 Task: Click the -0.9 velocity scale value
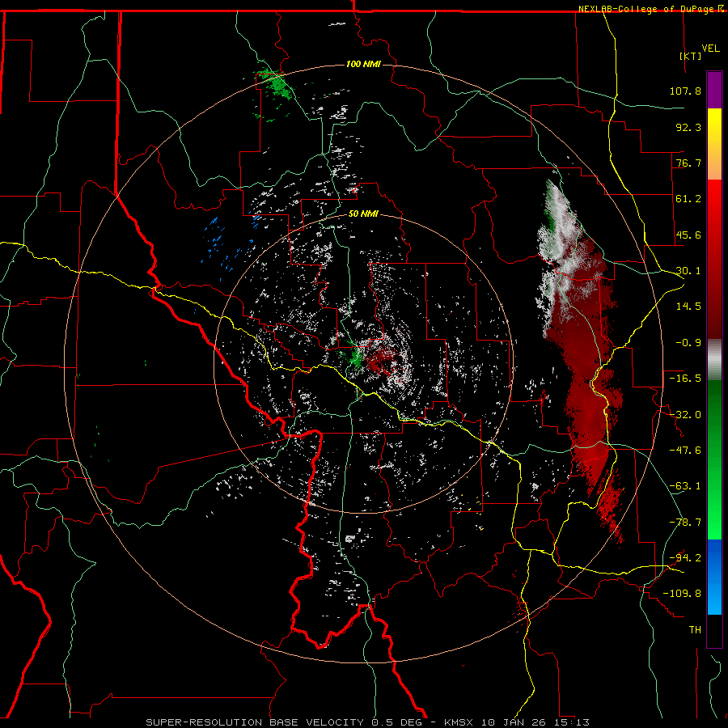[x=688, y=343]
